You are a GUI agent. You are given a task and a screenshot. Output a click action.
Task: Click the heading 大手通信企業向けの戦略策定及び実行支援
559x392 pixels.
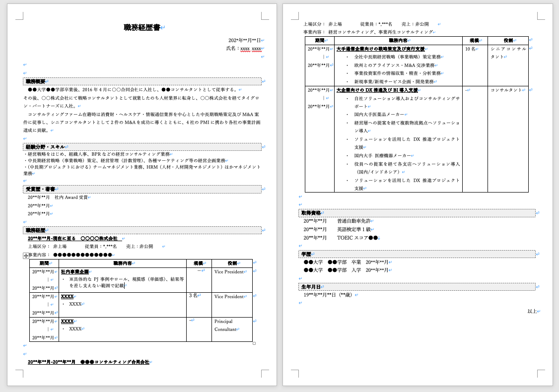click(381, 49)
